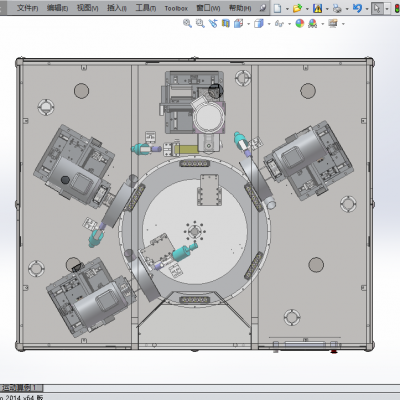Toggle the menu bar pin icon
The height and width of the screenshot is (400, 400).
263,8
